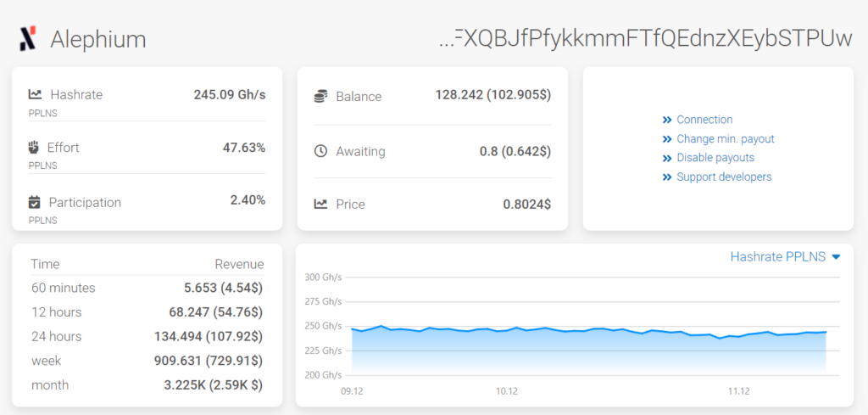
Task: Click the 128.242 (102.905$) balance value
Action: pos(493,95)
